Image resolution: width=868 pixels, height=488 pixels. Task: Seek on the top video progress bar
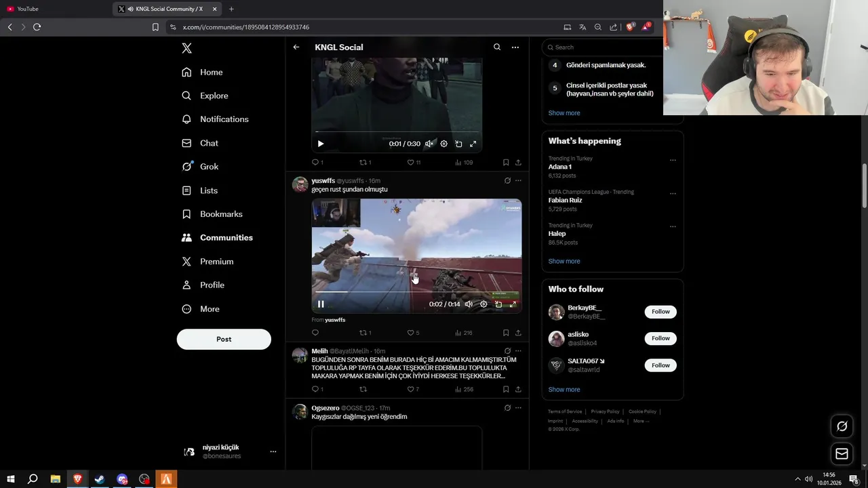tap(397, 131)
